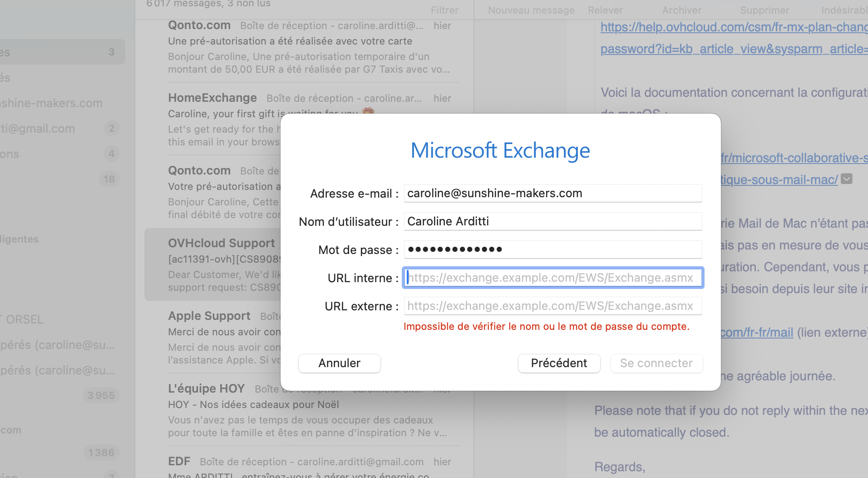
Task: Click the URL externe text field
Action: click(552, 306)
